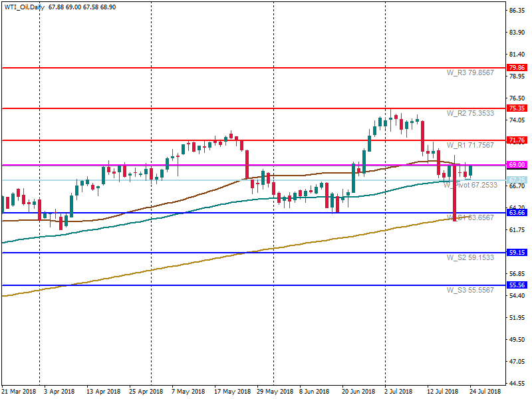Click the blue 63.66 price tag
The height and width of the screenshot is (399, 532).
point(517,213)
